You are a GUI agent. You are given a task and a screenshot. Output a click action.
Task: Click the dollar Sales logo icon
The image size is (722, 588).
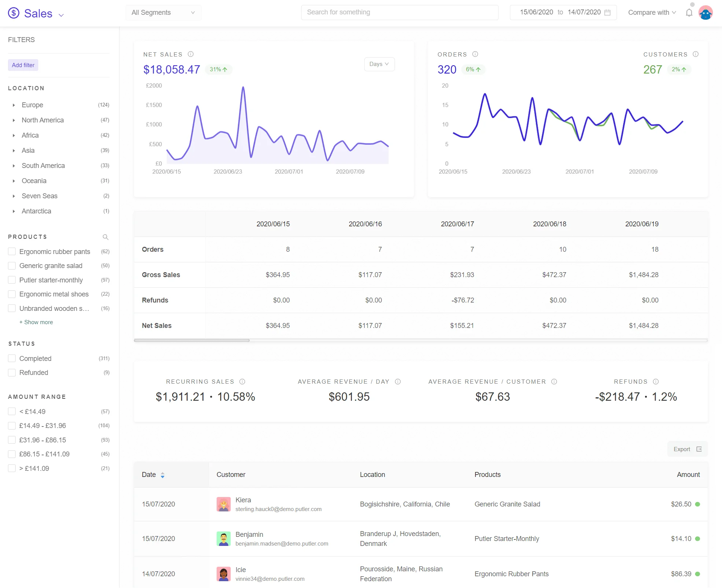pyautogui.click(x=14, y=13)
